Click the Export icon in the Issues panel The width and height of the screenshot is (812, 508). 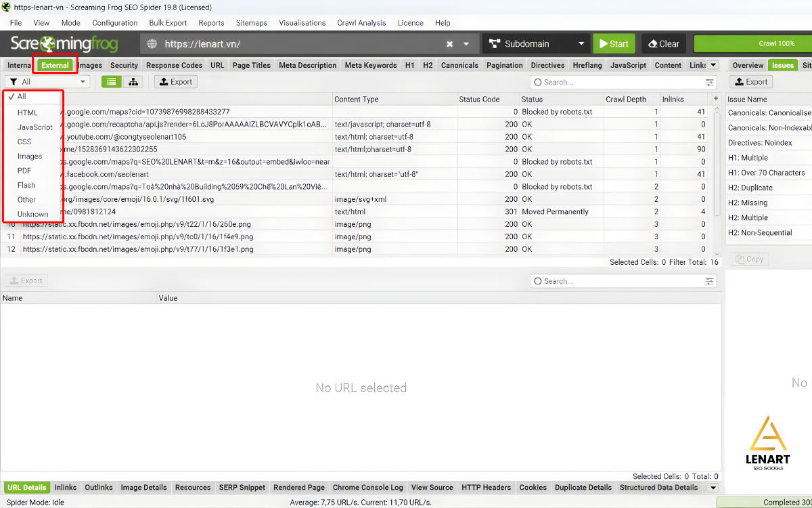coord(750,81)
